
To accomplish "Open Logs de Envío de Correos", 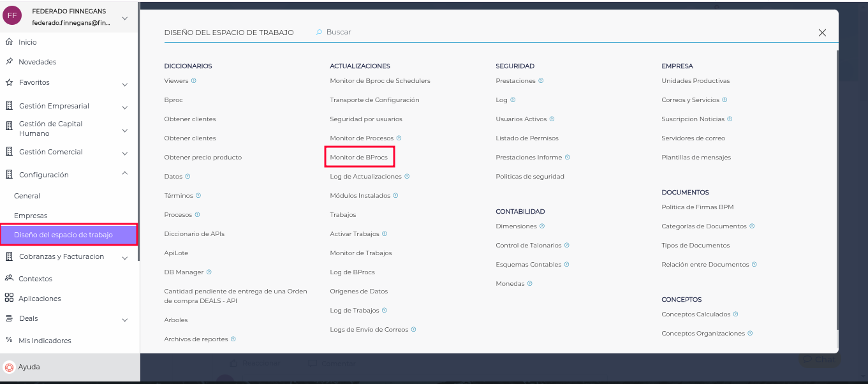I will [x=369, y=330].
